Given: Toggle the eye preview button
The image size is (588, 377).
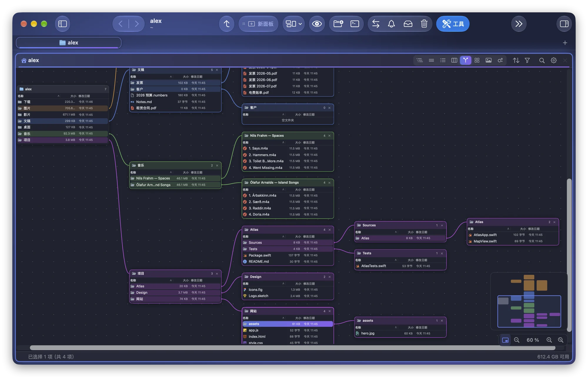Looking at the screenshot, I should click(x=317, y=24).
